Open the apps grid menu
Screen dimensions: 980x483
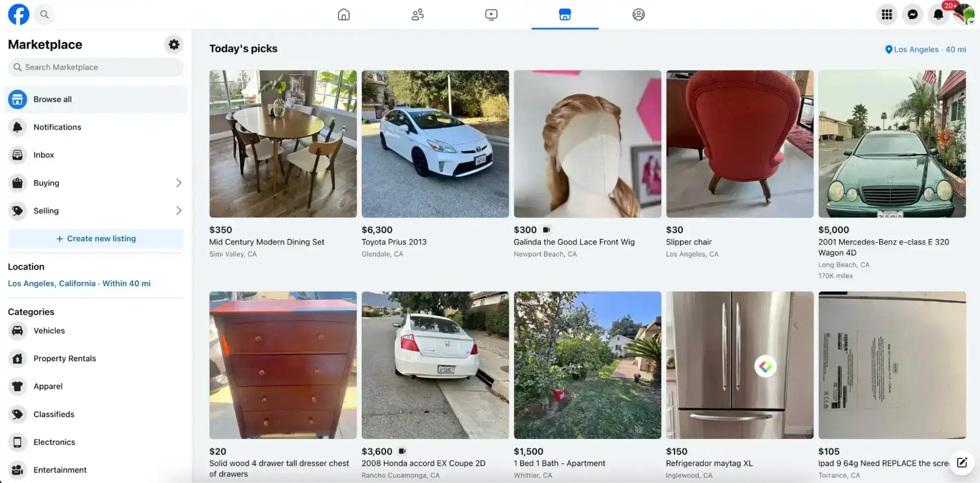[886, 14]
